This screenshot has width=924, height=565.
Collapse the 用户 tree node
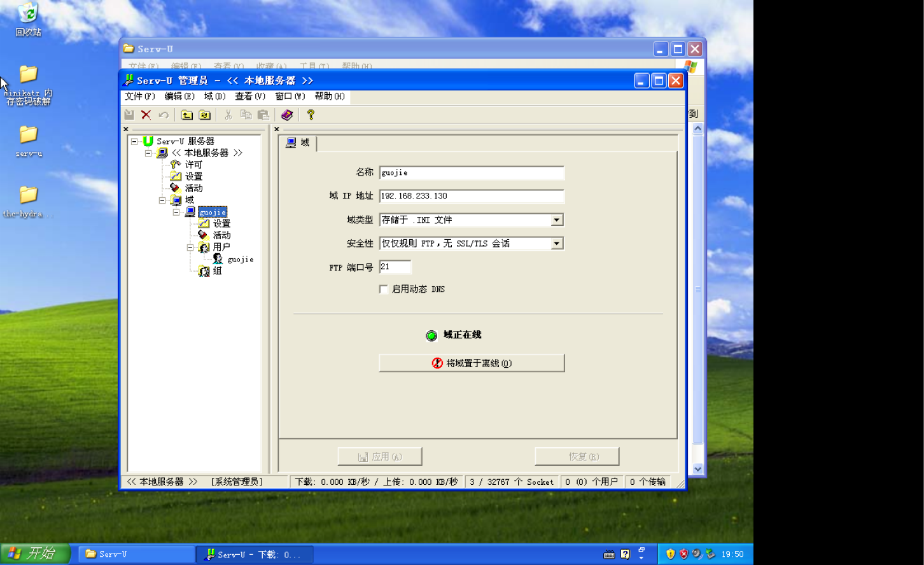tap(190, 248)
